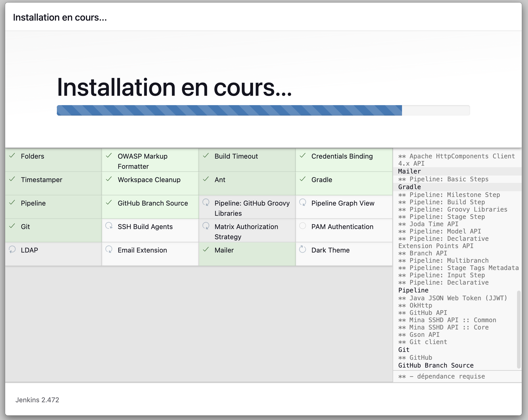Click the spinner next to Matrix Authorization Strategy
Image resolution: width=528 pixels, height=420 pixels.
[206, 226]
